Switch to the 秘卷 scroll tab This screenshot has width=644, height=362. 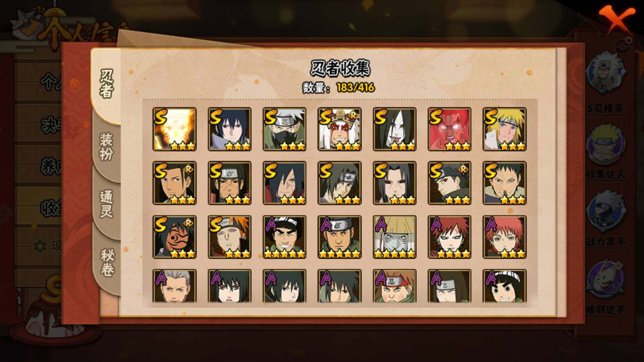(x=107, y=262)
